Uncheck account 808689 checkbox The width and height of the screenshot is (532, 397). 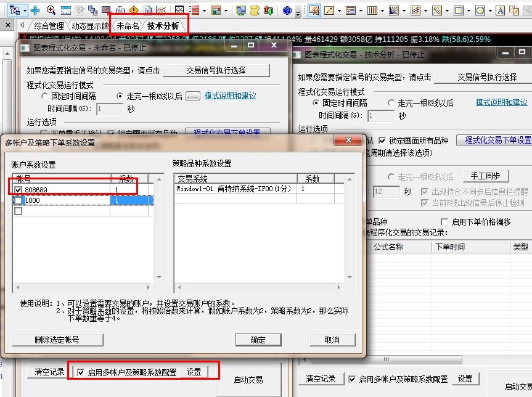pyautogui.click(x=18, y=189)
